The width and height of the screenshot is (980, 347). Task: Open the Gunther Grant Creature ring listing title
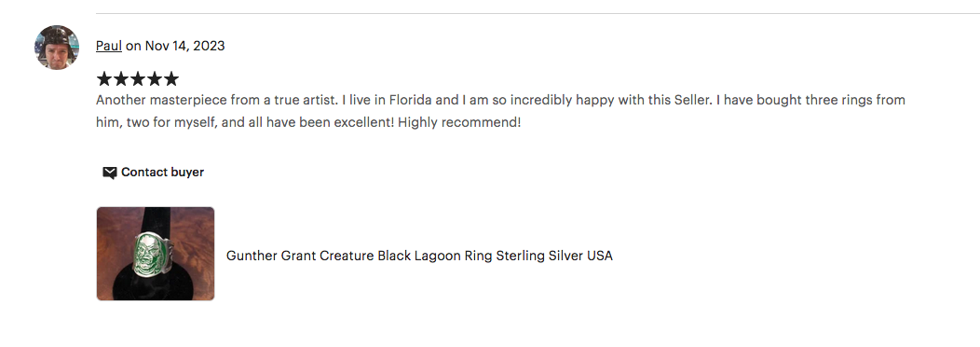pyautogui.click(x=419, y=256)
